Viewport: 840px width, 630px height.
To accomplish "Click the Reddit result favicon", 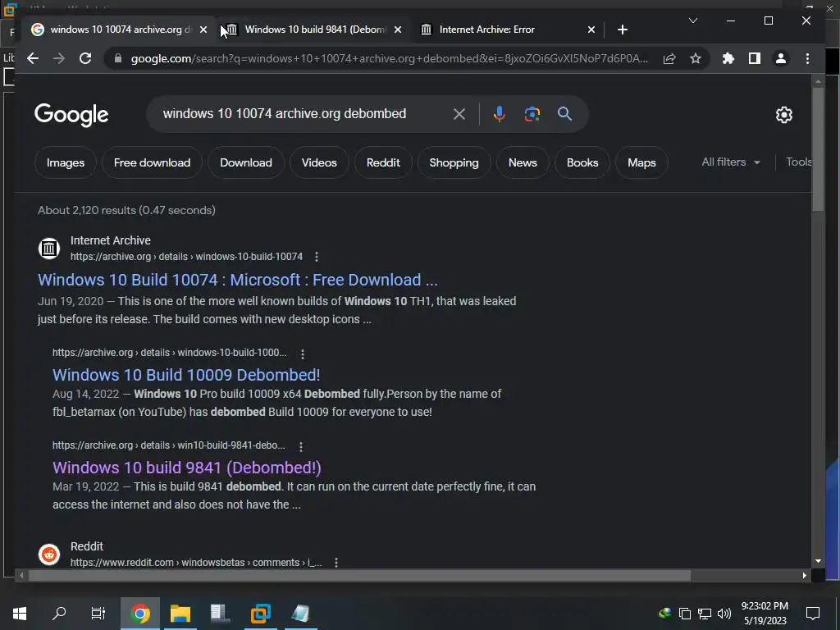I will point(48,555).
